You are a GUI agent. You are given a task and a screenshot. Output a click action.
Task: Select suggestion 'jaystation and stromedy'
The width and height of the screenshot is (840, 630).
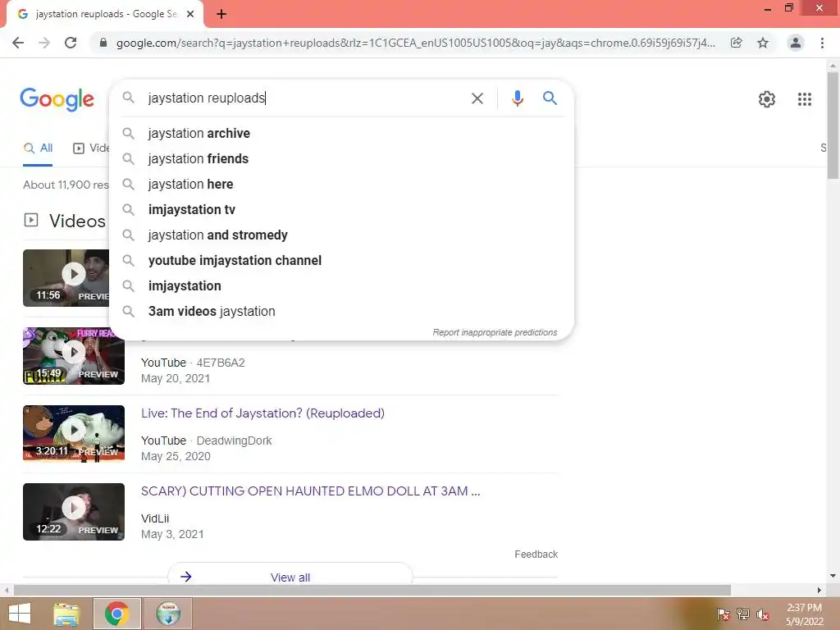341,235
